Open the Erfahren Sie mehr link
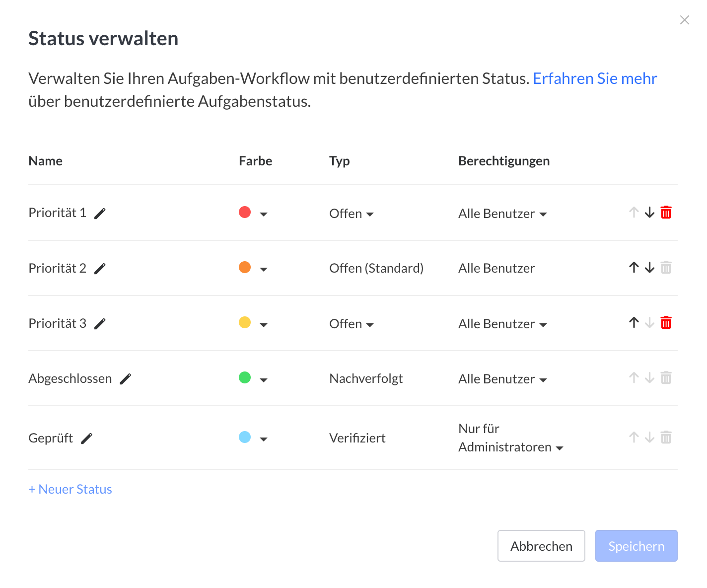Screen dimensions: 707x588 pyautogui.click(x=594, y=78)
